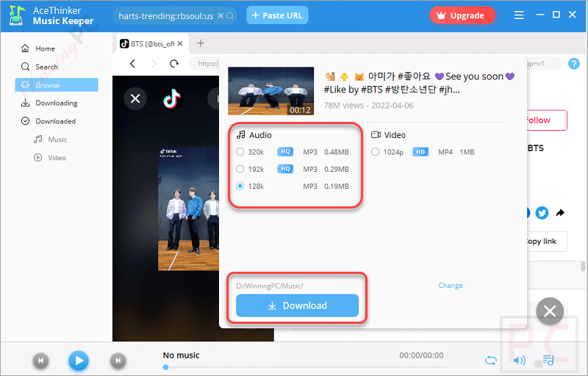Screen dimensions: 588x376
Task: Click Change download folder link
Action: coord(451,286)
